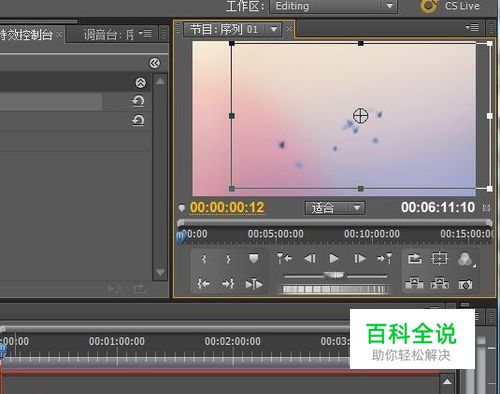
Task: Open the 适合 zoom level dropdown
Action: tap(335, 208)
